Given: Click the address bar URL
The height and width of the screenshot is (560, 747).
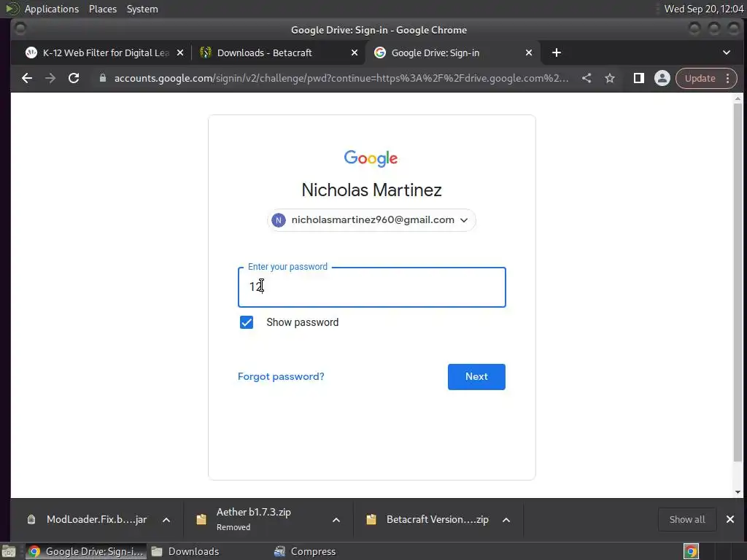Looking at the screenshot, I should click(x=341, y=78).
